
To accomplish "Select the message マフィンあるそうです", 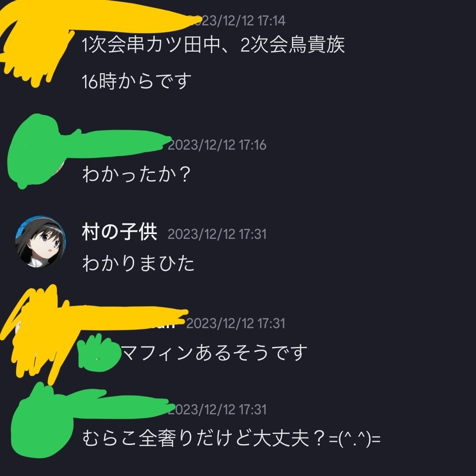I will tap(214, 353).
